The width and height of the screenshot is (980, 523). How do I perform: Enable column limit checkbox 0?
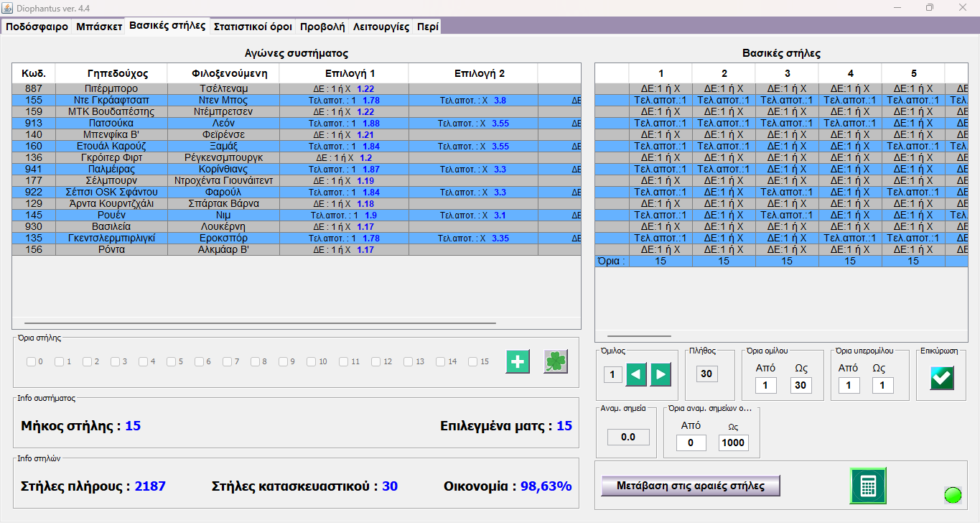click(32, 361)
